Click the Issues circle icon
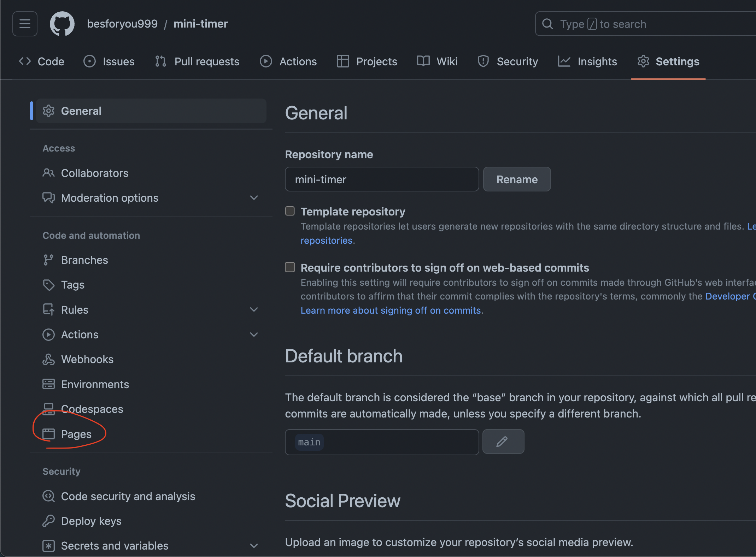Viewport: 756px width, 557px height. tap(89, 61)
